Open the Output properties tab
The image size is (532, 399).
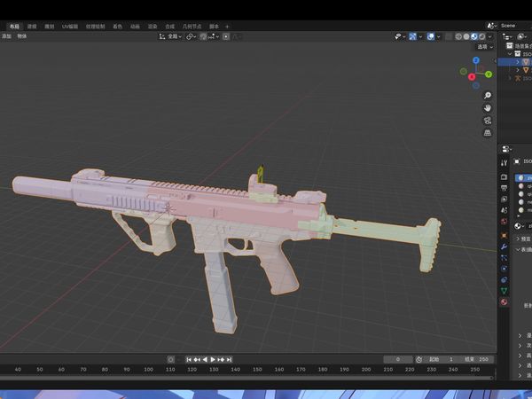click(504, 188)
